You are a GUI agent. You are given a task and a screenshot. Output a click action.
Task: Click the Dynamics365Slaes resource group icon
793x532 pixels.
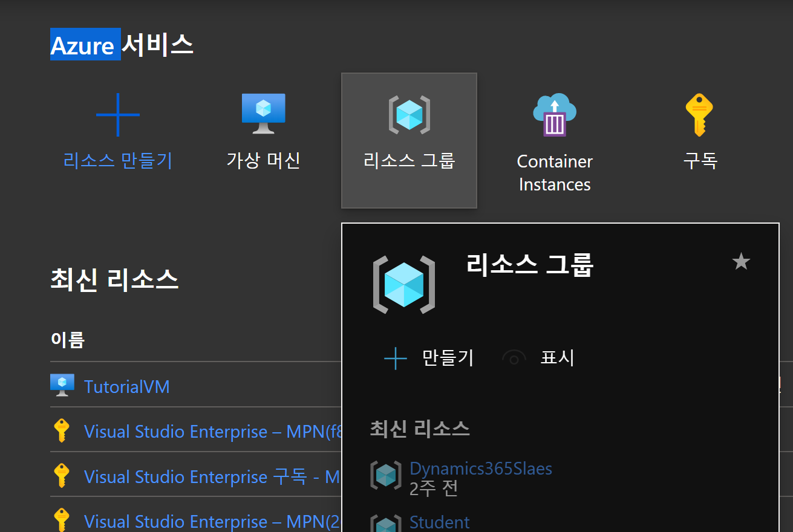(x=385, y=475)
